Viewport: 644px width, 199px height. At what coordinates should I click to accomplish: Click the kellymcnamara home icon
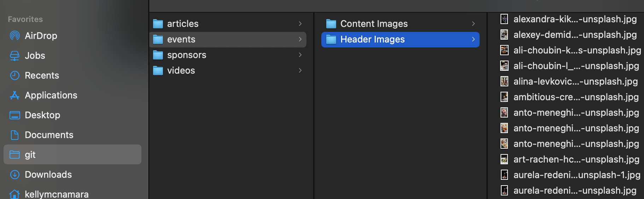14,194
